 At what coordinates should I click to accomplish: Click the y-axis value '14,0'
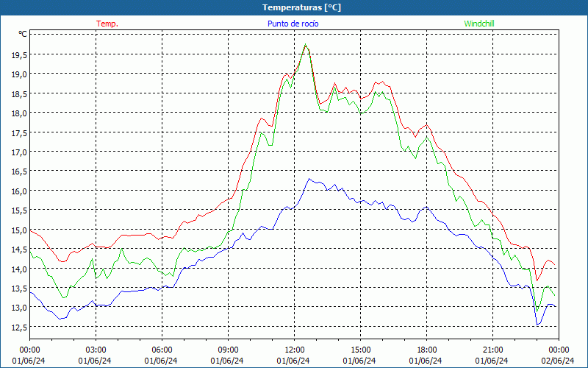pos(19,269)
